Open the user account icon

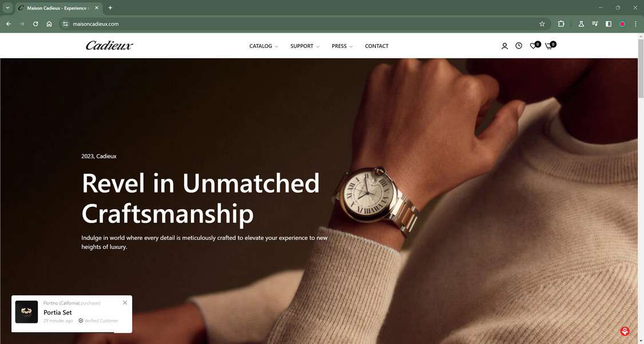504,46
